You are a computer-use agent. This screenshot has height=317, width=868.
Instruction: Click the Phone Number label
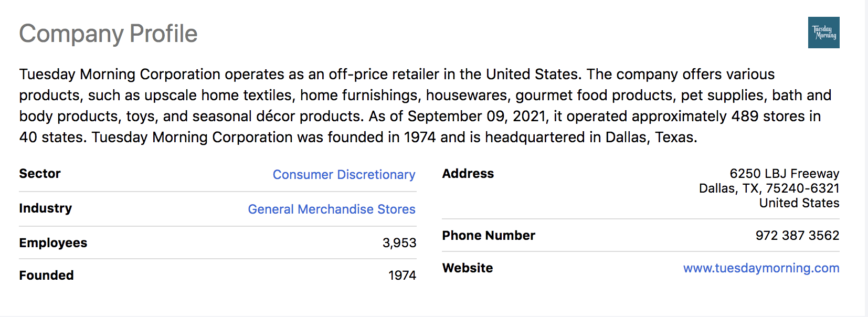pos(488,236)
